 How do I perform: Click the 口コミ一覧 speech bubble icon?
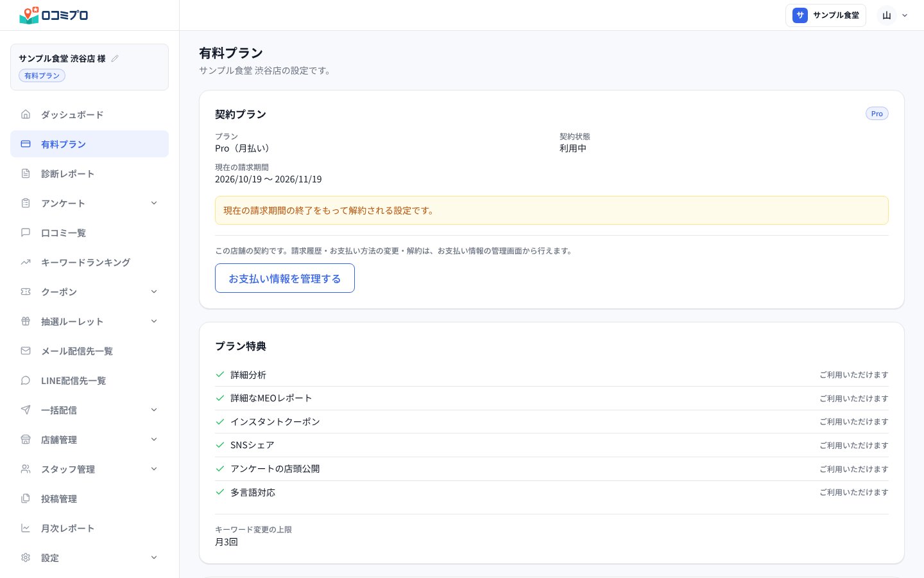pyautogui.click(x=26, y=232)
